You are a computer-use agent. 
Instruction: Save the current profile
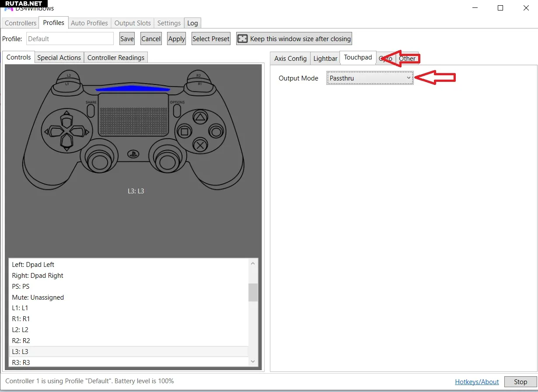pyautogui.click(x=127, y=39)
